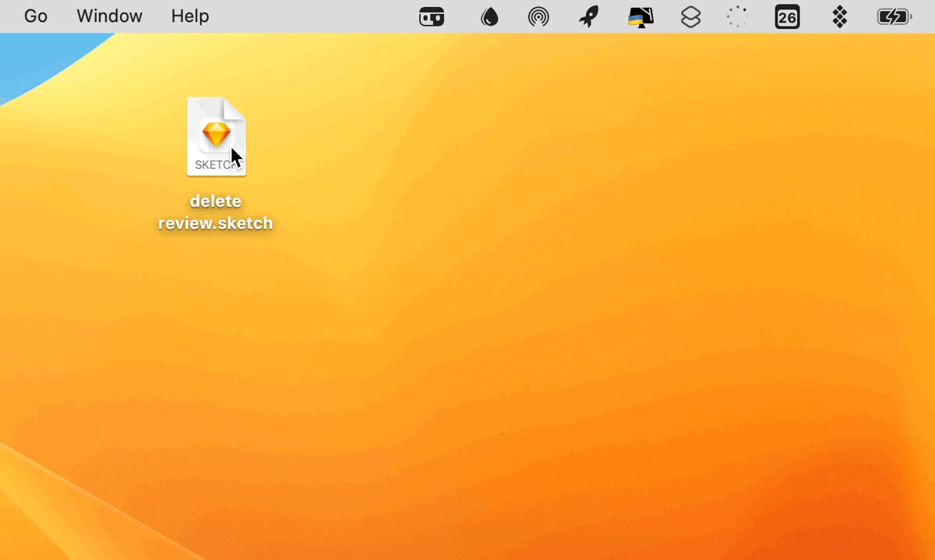Image resolution: width=935 pixels, height=560 pixels.
Task: Open the AirDrop-style concentric rings icon
Action: (x=538, y=16)
